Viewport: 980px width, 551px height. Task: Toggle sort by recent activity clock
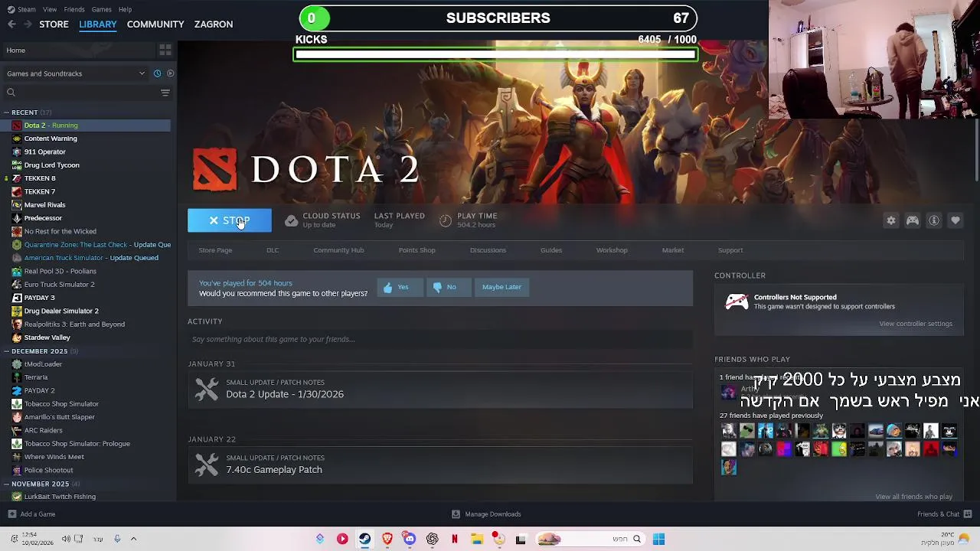157,73
